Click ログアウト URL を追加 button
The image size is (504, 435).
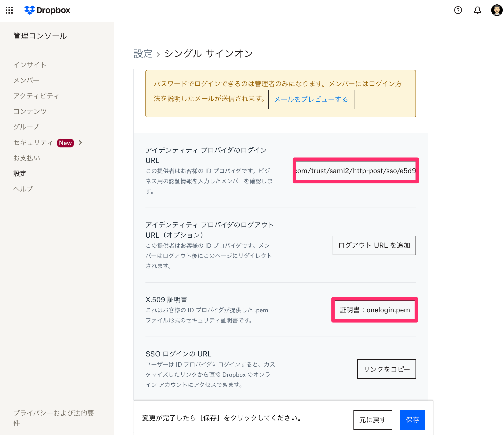(x=374, y=245)
